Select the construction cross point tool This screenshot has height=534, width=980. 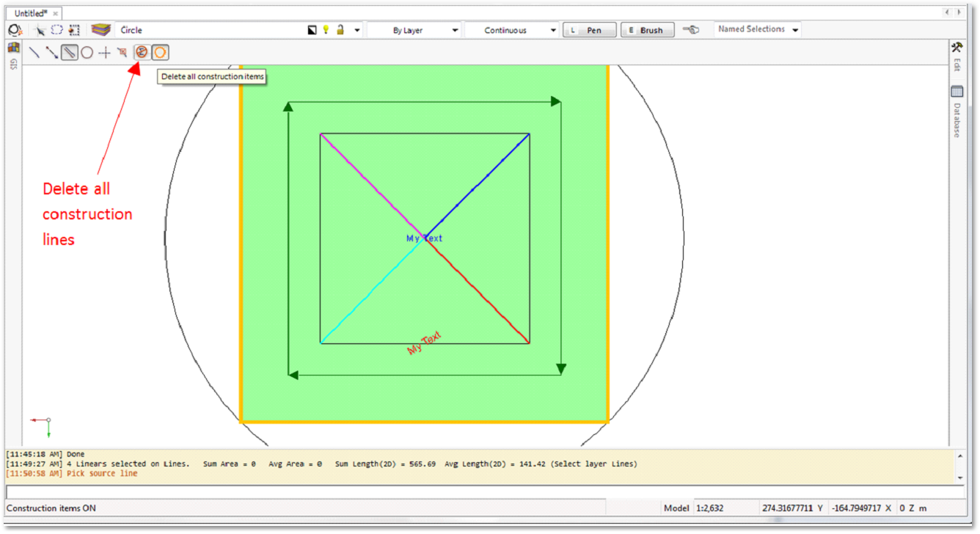click(105, 53)
